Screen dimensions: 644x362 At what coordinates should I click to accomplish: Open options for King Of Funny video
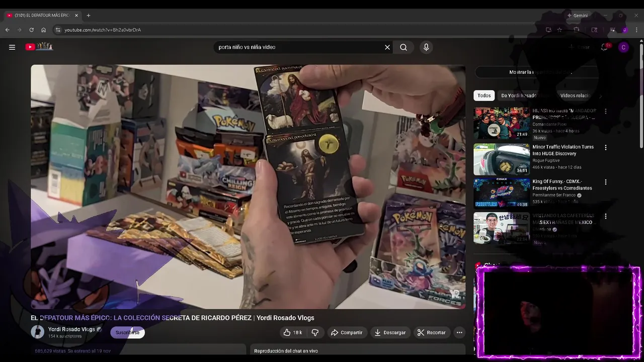tap(606, 182)
